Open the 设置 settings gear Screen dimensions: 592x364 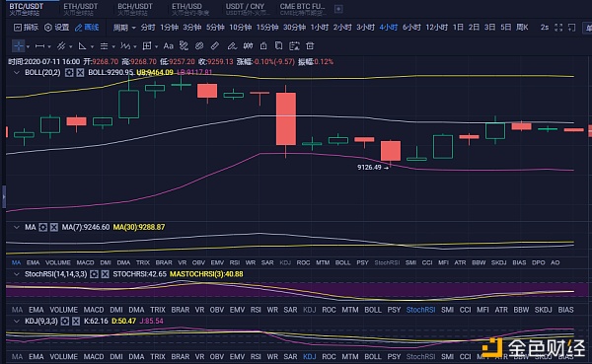56,28
